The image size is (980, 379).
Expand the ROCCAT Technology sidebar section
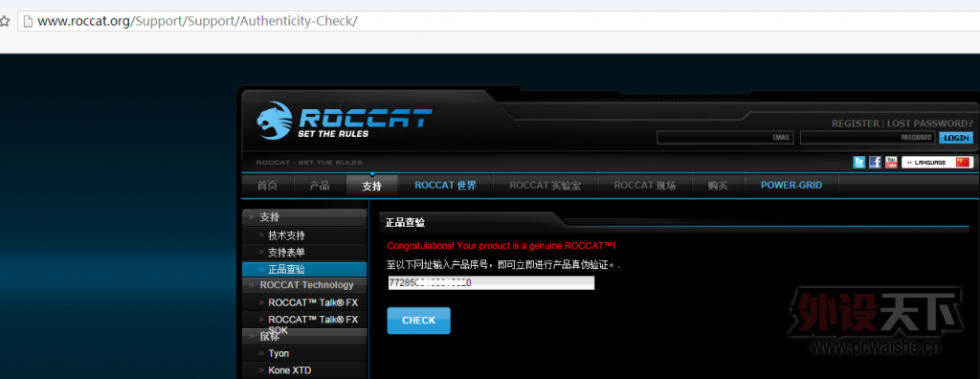click(x=304, y=285)
